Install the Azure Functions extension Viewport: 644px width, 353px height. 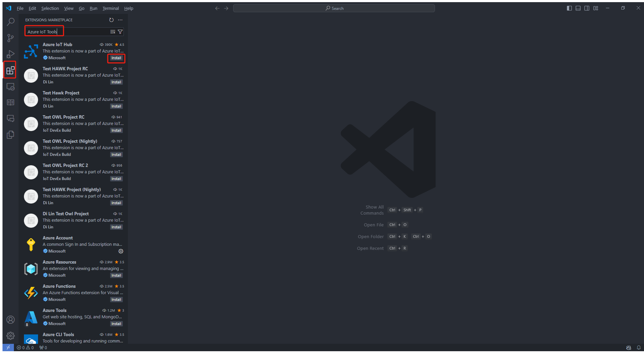coord(116,300)
